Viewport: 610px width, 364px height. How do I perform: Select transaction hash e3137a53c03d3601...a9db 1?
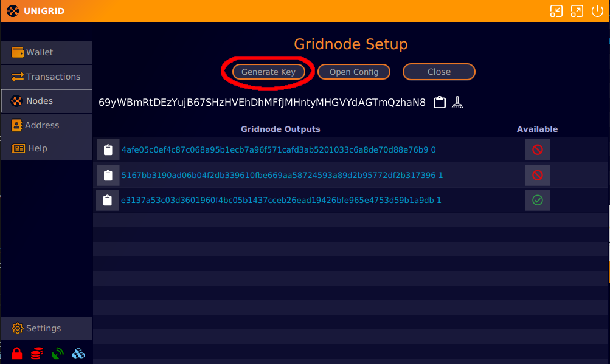point(281,201)
